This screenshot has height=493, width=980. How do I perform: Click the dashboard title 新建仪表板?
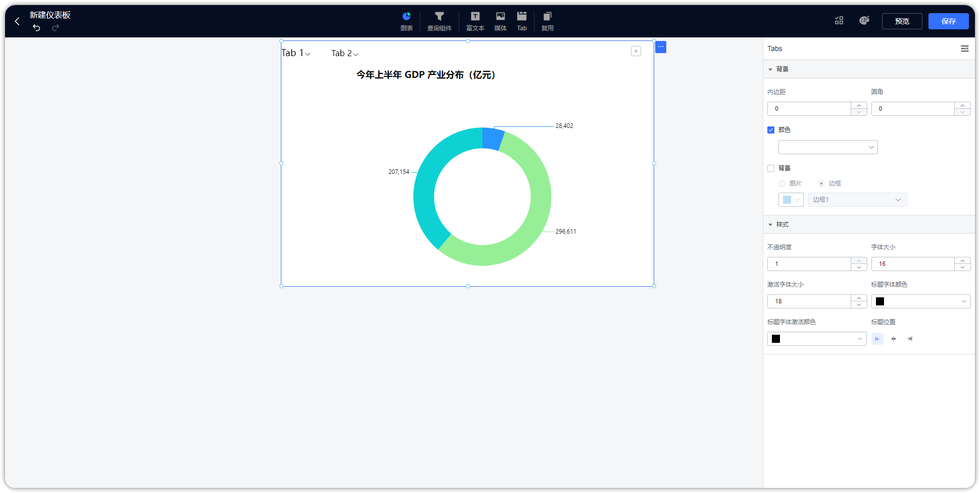50,15
